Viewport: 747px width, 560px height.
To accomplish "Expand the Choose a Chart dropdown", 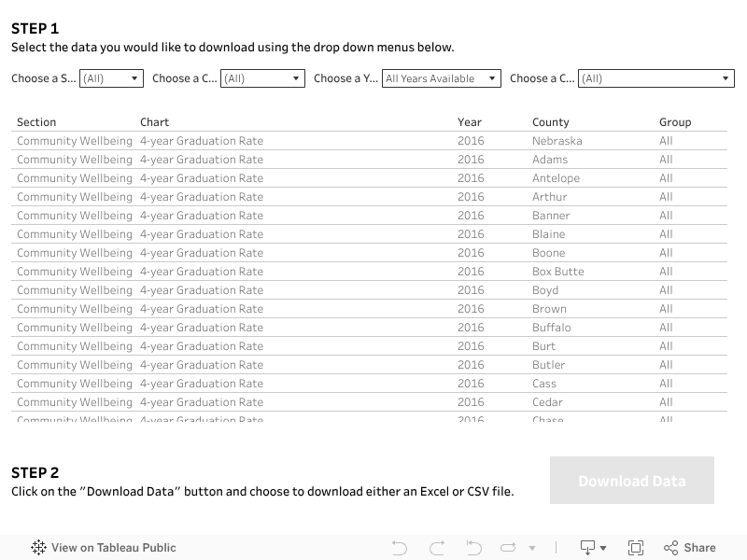I will [262, 79].
